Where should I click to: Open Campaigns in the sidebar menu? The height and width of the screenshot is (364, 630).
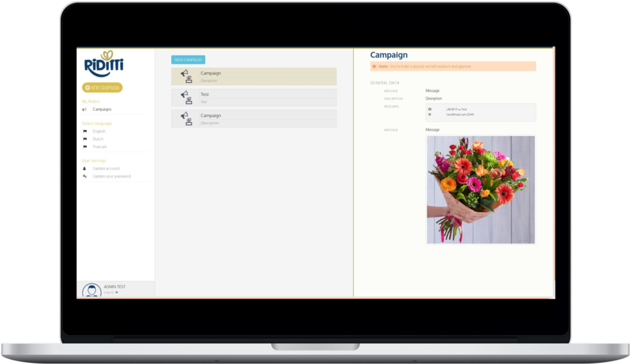pyautogui.click(x=102, y=109)
